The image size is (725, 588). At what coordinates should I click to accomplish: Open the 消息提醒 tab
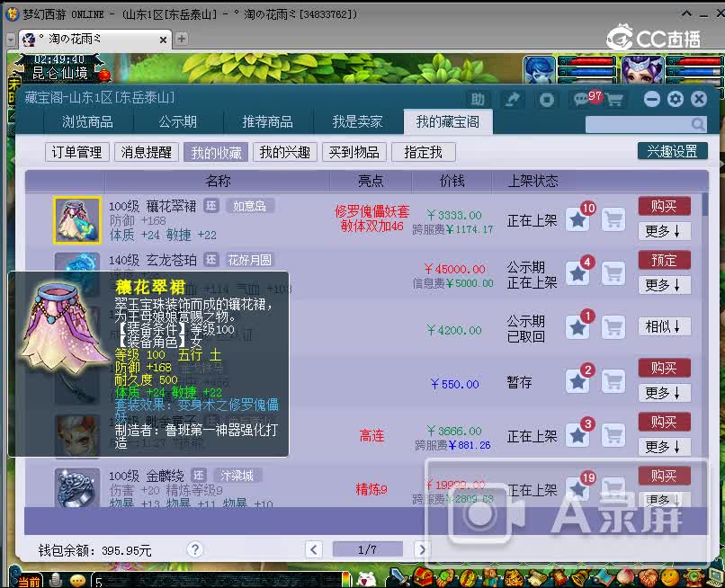145,152
